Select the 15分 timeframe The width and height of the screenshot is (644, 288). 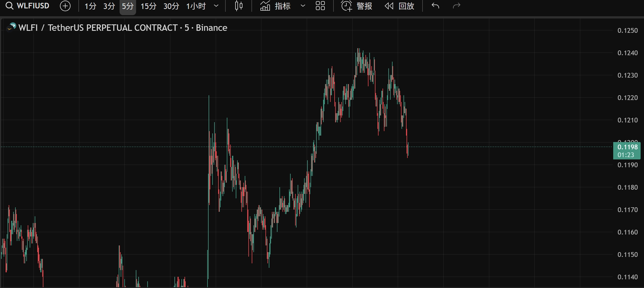tap(148, 6)
